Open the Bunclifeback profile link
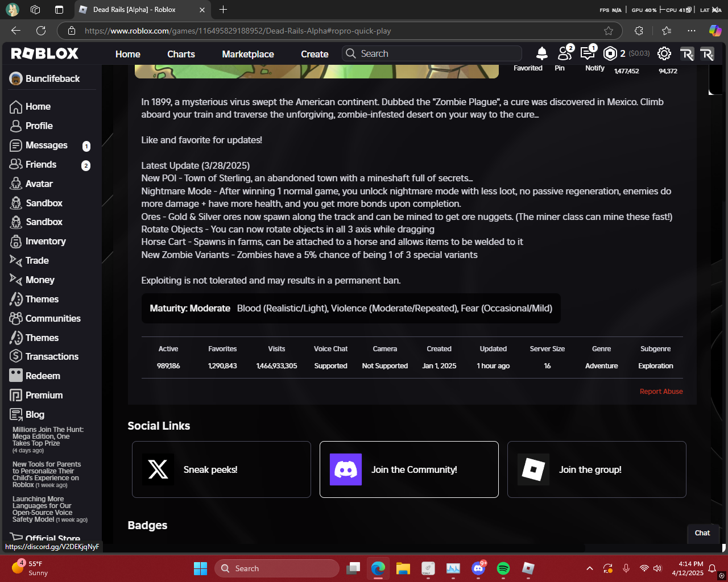The width and height of the screenshot is (728, 582). (45, 78)
